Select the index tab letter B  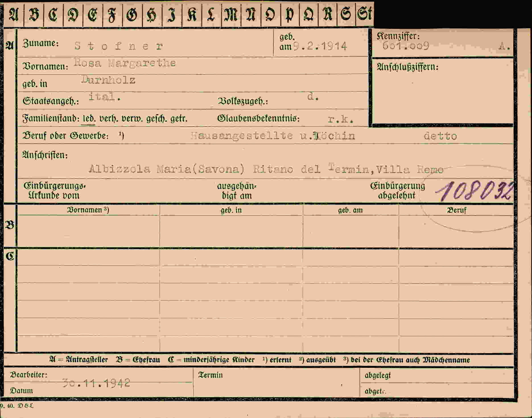(34, 14)
